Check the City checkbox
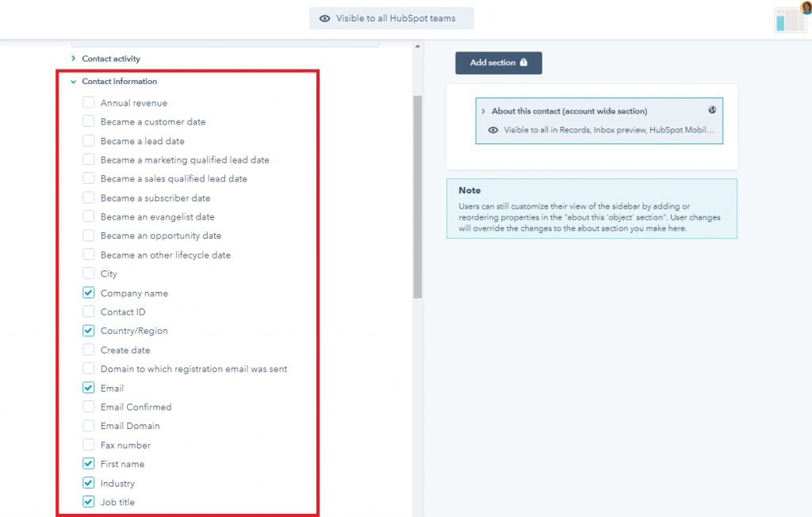Screen dimensions: 812x517 click(89, 274)
